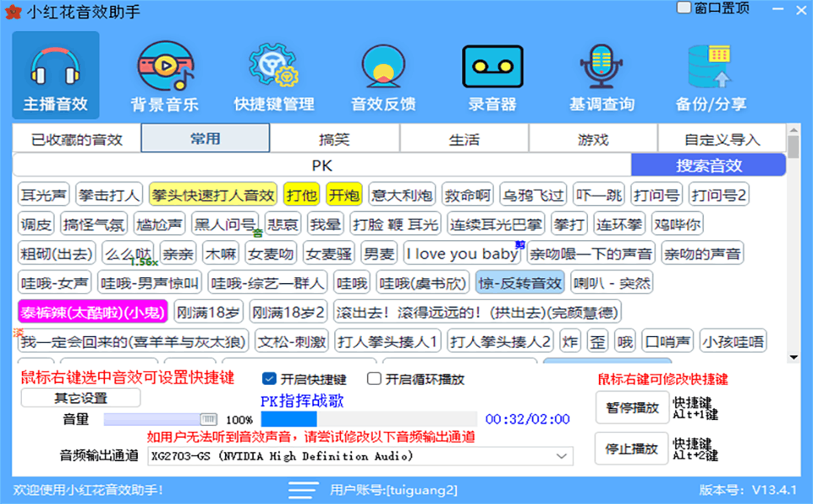Viewport: 813px width, 504px height.
Task: Play 亲吻嘬一下的声音 effect
Action: [x=591, y=254]
